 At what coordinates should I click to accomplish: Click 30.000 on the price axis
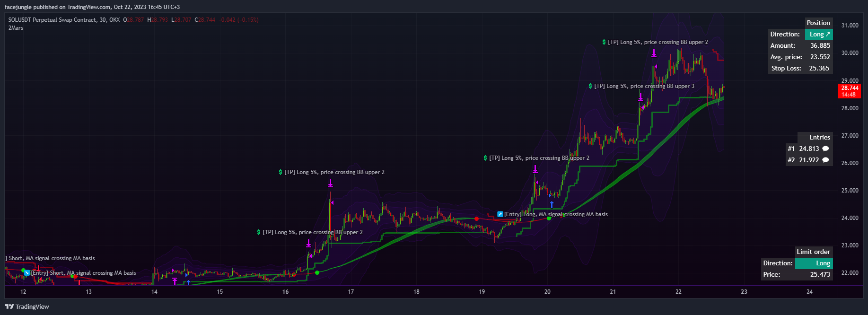coord(850,53)
